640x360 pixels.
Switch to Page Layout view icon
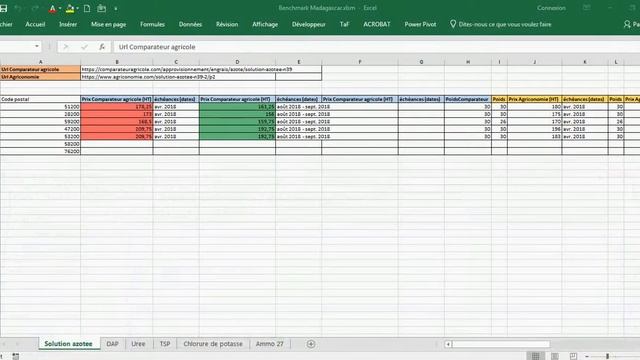tap(555, 356)
